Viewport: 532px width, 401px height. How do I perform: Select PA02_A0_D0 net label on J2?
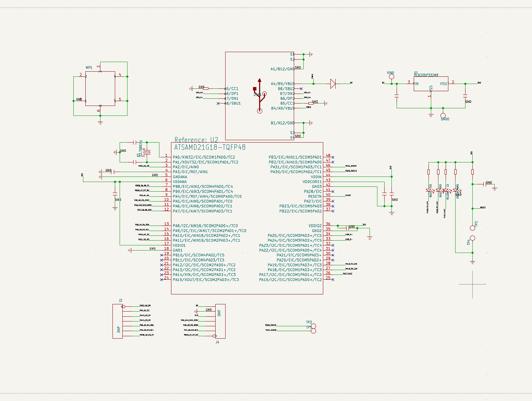[145, 305]
